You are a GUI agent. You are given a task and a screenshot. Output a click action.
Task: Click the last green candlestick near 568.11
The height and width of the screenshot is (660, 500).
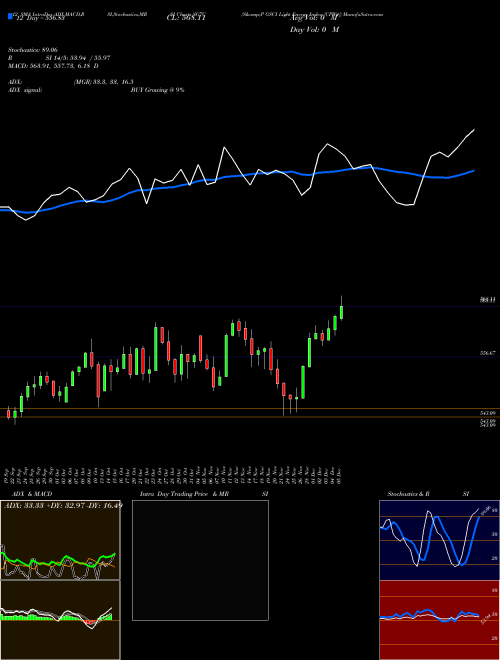(341, 312)
